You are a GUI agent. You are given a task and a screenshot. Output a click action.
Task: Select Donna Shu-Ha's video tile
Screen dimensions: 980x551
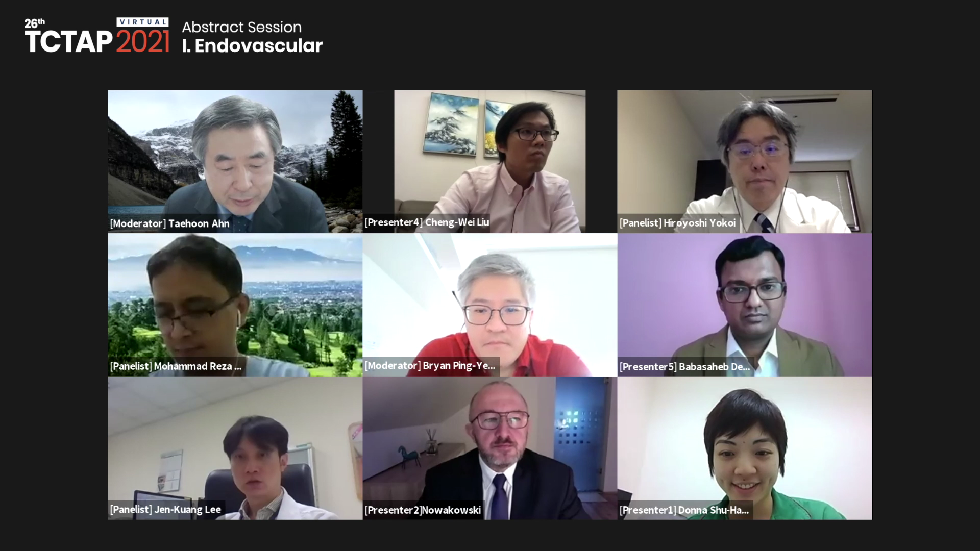click(x=744, y=448)
